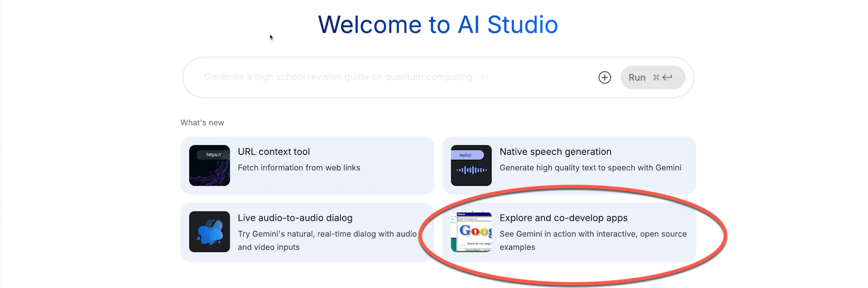Click the Hello! speech waveform thumbnail
The width and height of the screenshot is (868, 288).
(471, 165)
